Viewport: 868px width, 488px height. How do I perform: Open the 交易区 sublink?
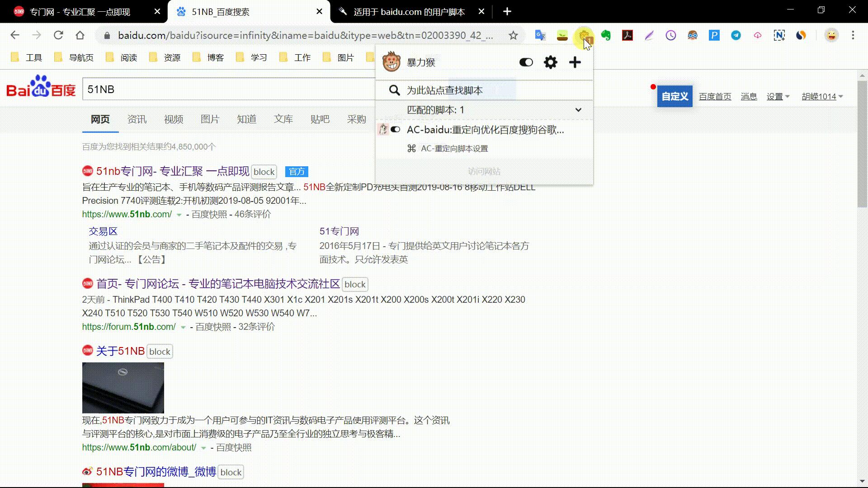(103, 231)
